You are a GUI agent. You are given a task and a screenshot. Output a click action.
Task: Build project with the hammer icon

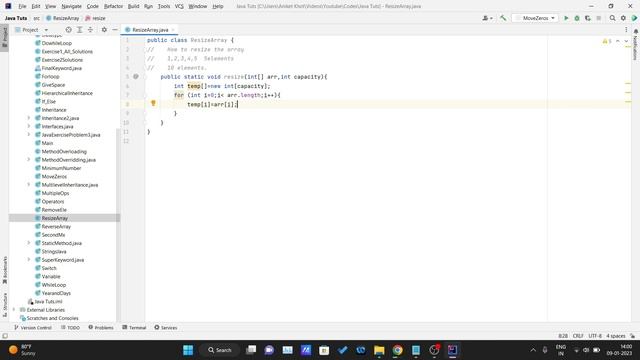coord(503,18)
